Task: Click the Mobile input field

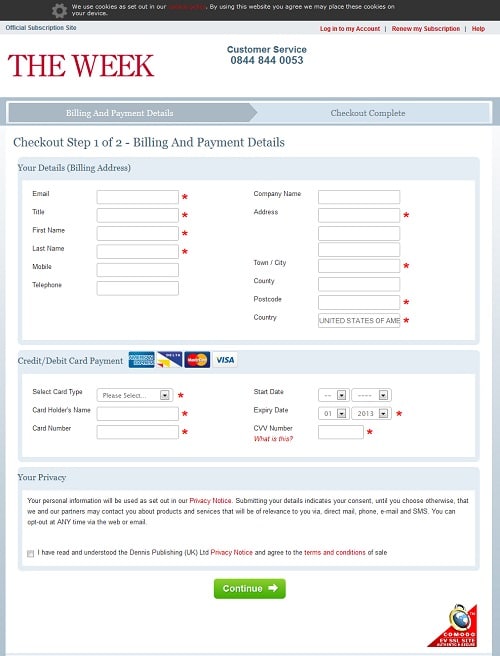Action: click(x=138, y=270)
